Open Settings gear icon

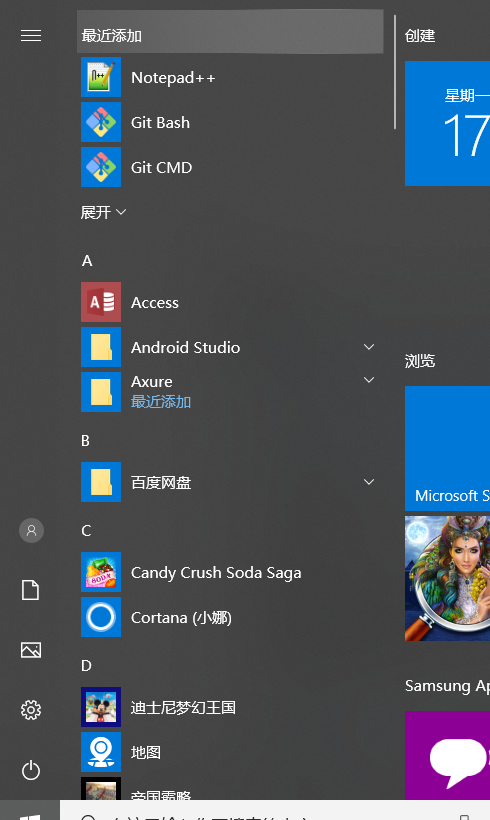point(31,710)
